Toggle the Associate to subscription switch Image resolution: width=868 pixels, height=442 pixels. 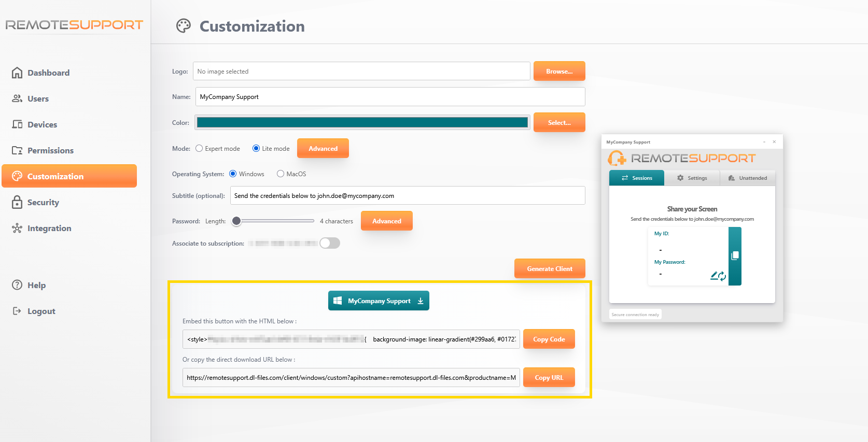(330, 243)
